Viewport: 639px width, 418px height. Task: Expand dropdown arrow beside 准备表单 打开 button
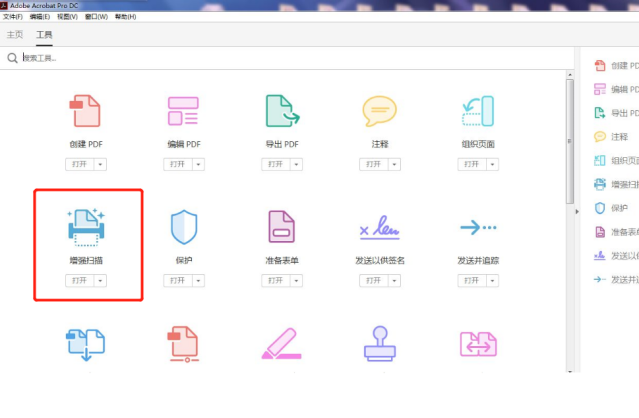[296, 281]
